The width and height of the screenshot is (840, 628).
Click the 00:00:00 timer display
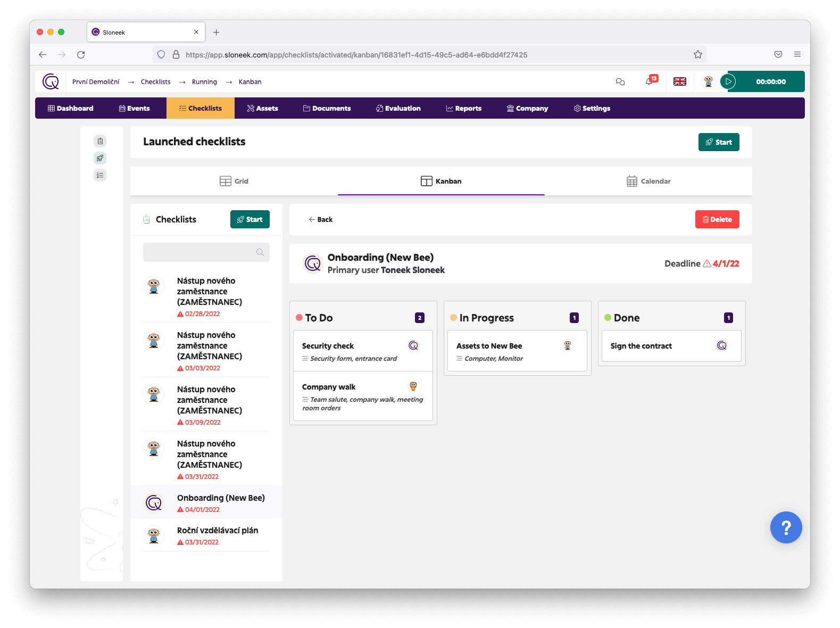tap(771, 81)
